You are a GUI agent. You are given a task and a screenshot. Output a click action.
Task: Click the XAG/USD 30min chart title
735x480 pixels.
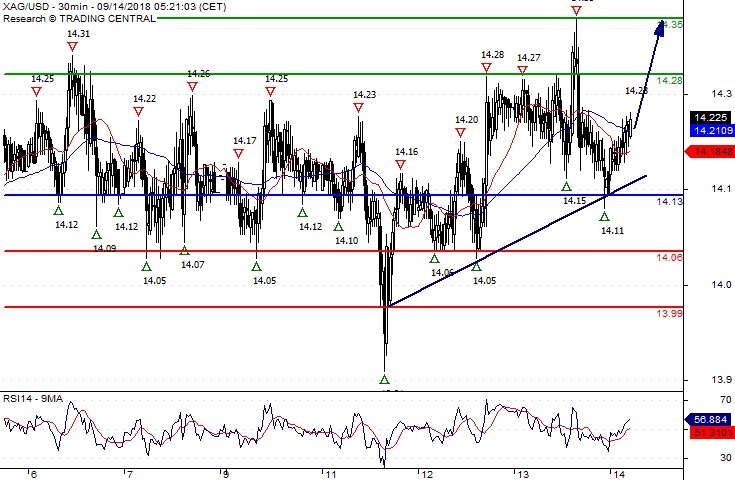(x=114, y=7)
